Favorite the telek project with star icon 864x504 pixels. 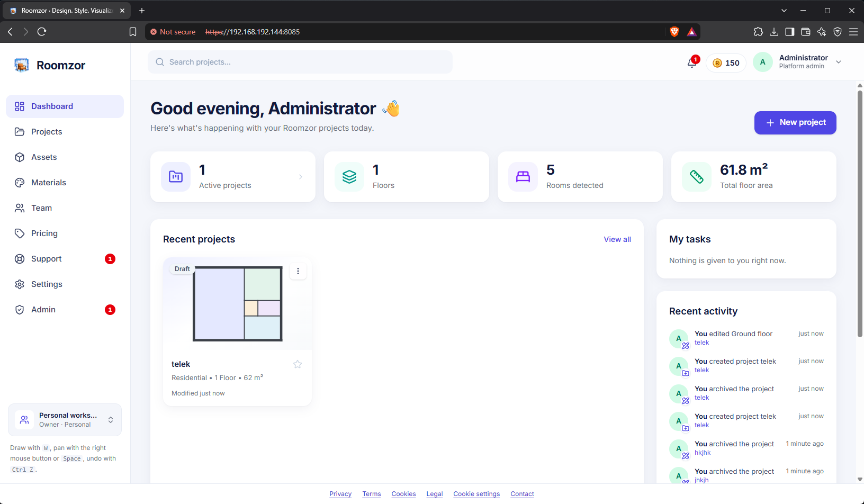[x=298, y=364]
